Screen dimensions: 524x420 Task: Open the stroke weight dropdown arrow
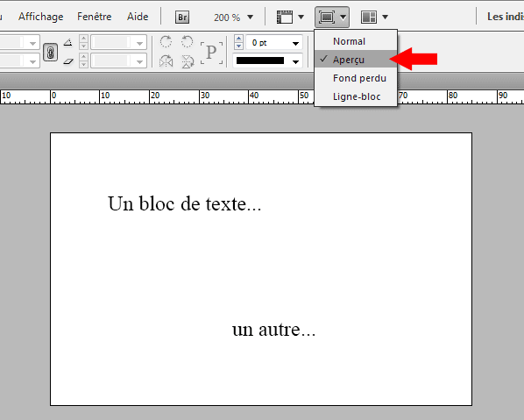tap(295, 43)
